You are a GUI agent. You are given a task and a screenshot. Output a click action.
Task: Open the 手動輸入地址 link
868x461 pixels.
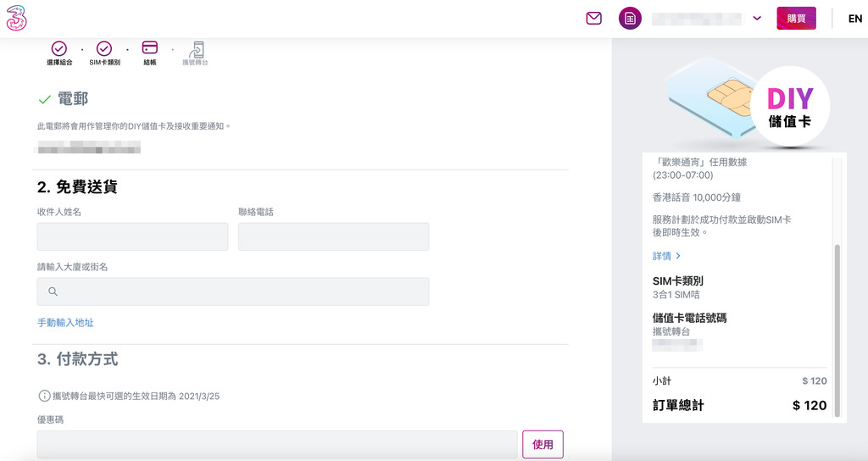tap(65, 323)
